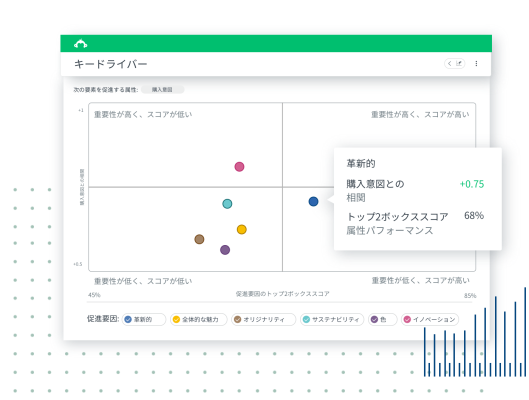Select the purple data point on the chart
Viewport: 529px width, 400px height.
(225, 250)
